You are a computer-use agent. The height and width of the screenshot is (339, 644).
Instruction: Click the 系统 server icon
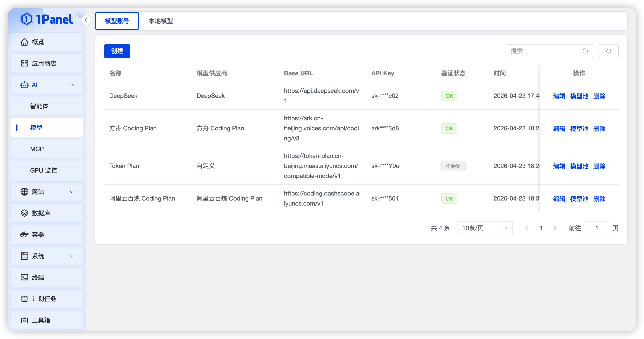(x=24, y=256)
